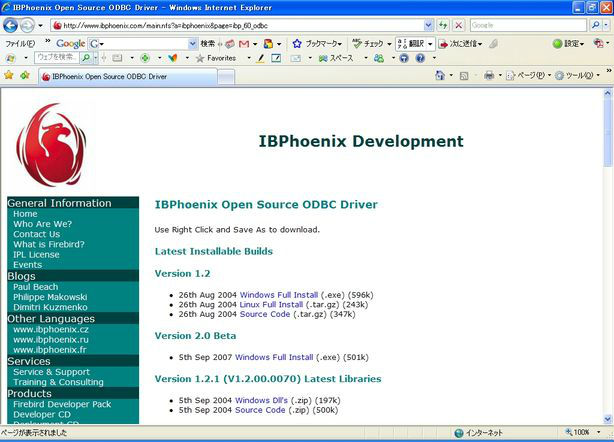Image resolution: width=614 pixels, height=442 pixels.
Task: Click the Forward navigation arrow
Action: pos(27,25)
